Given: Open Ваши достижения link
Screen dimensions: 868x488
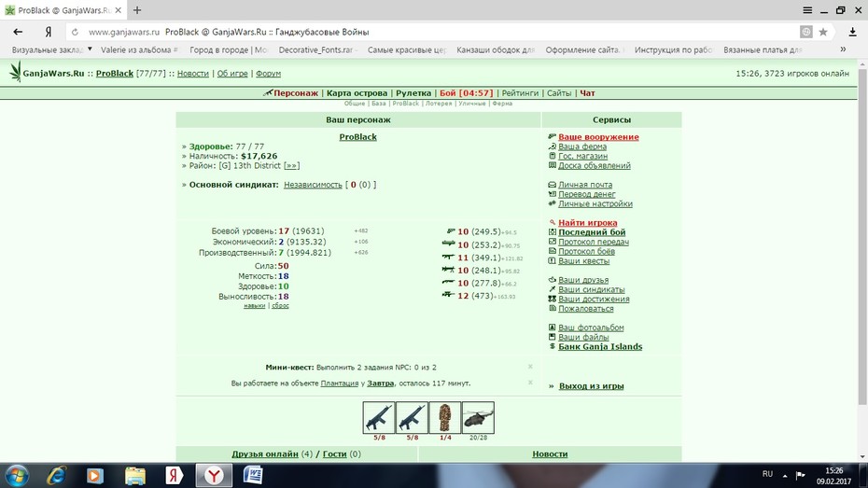Looking at the screenshot, I should (x=594, y=299).
